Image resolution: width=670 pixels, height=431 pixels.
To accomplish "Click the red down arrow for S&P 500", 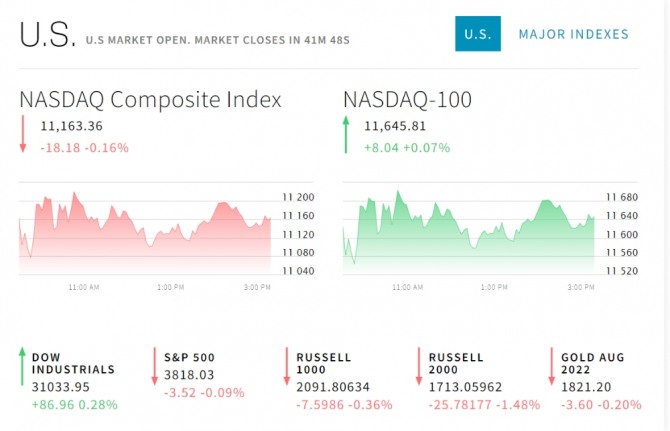I will click(155, 366).
